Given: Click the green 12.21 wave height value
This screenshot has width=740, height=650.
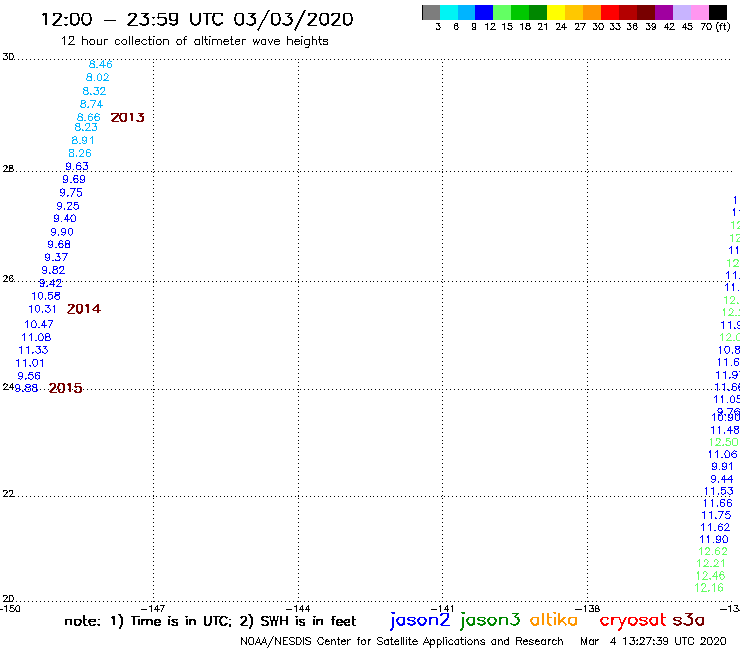Looking at the screenshot, I should pyautogui.click(x=711, y=563).
